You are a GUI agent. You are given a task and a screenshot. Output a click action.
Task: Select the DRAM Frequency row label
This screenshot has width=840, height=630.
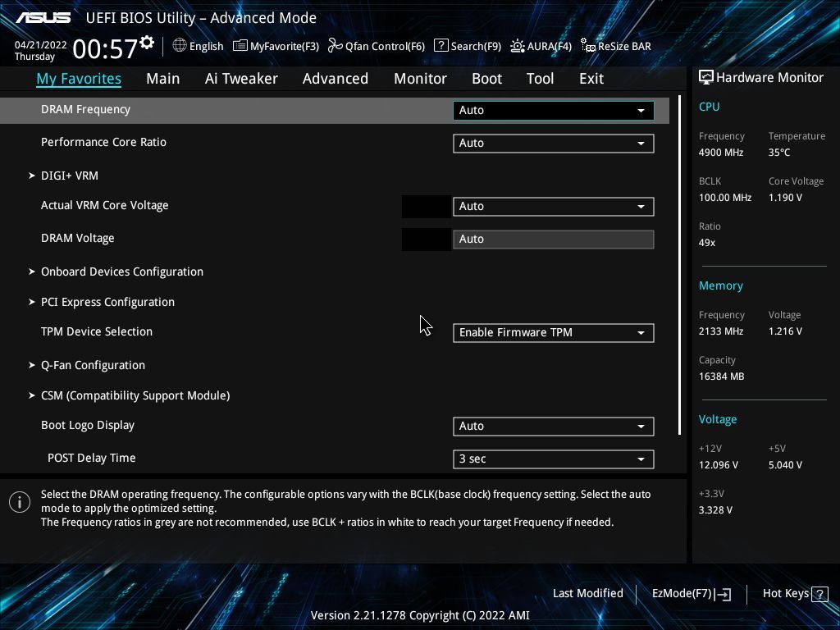85,109
